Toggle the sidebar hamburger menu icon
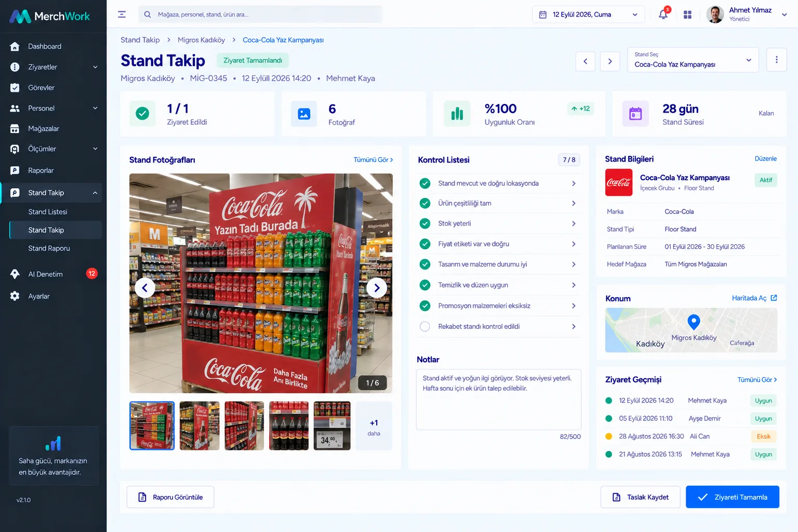The width and height of the screenshot is (798, 532). pyautogui.click(x=122, y=15)
